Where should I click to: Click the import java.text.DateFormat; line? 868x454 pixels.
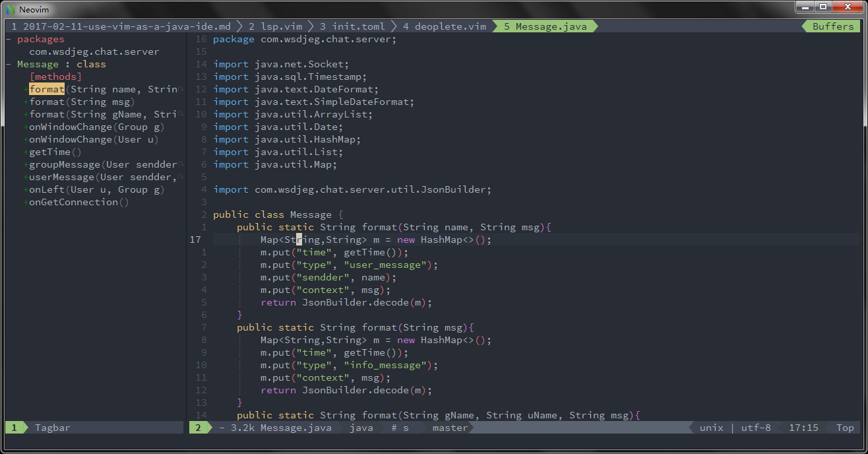pos(295,89)
